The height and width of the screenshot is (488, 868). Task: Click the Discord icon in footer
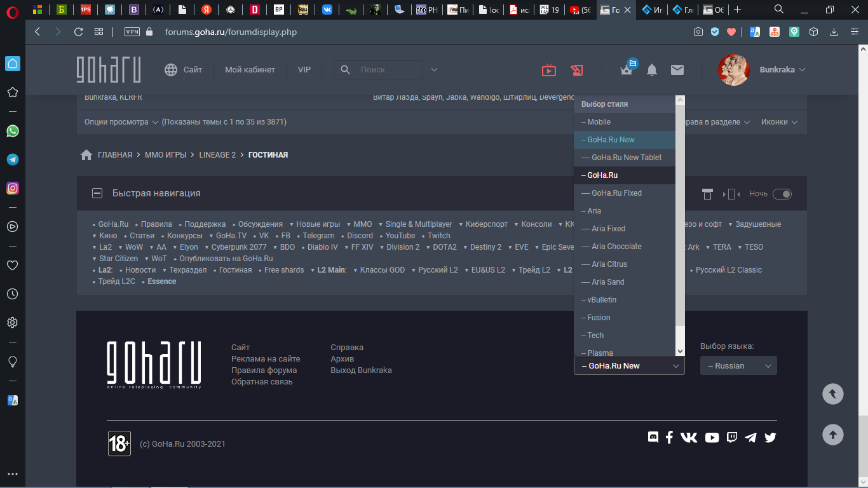(x=653, y=437)
